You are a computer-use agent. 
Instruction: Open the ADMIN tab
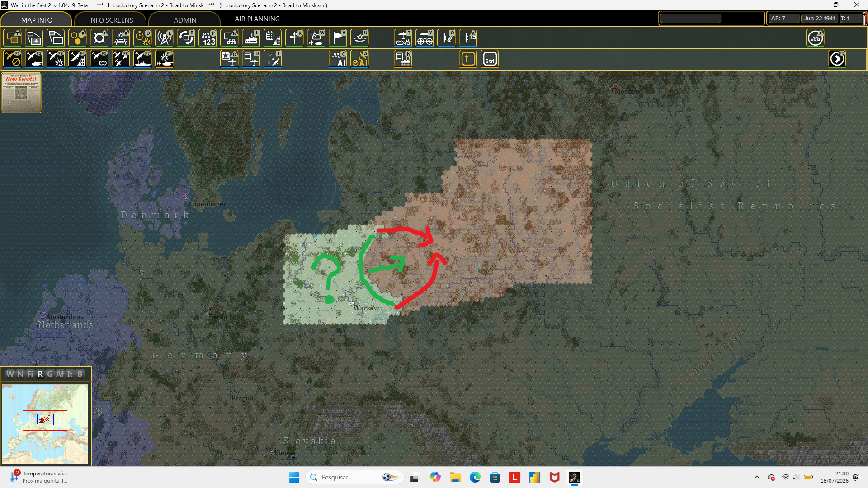[x=185, y=20]
